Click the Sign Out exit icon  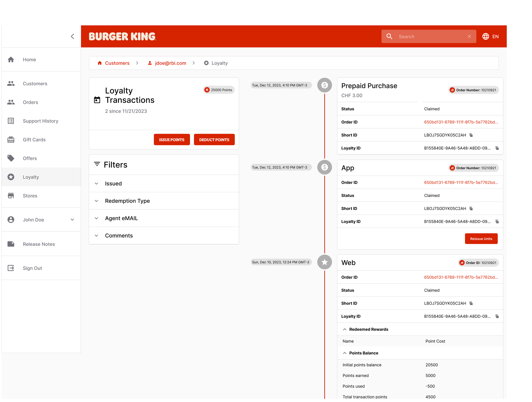click(x=11, y=268)
